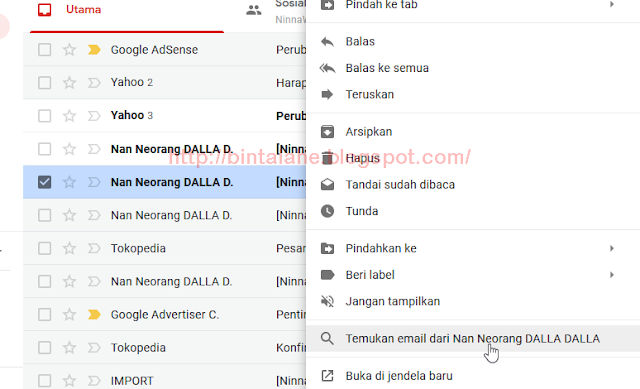Click the Tandai sudah dibaca envelope icon
Screen dimensions: 640x389
pyautogui.click(x=327, y=185)
